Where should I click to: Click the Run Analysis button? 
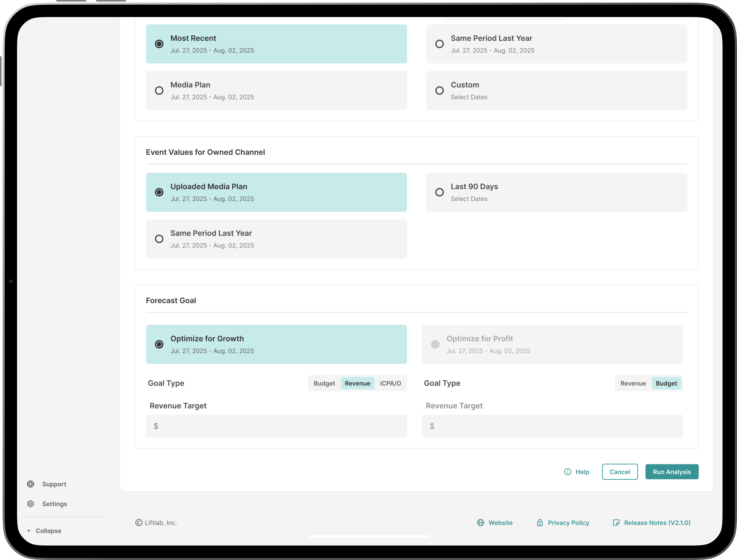point(671,472)
